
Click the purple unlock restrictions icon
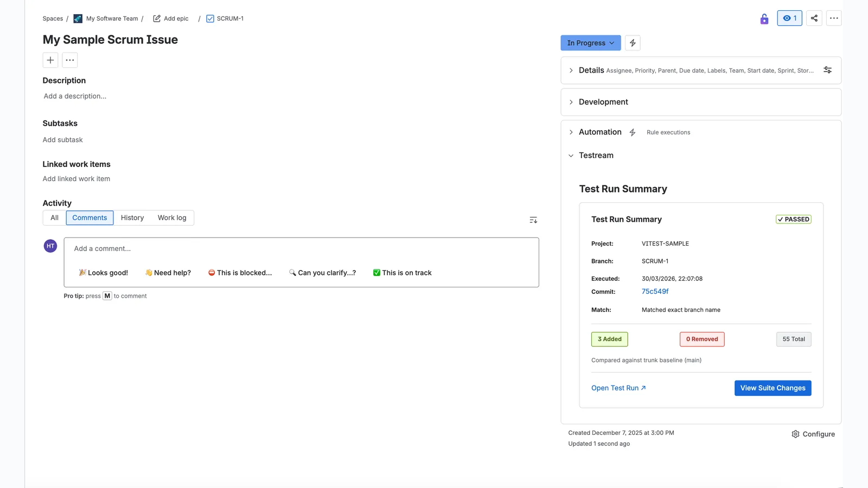[x=764, y=19]
